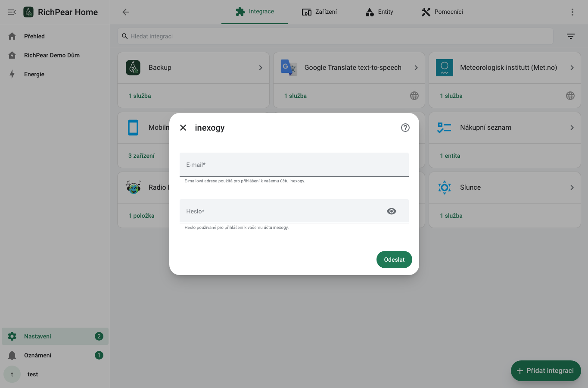588x388 pixels.
Task: Expand Google Translate text-to-speech chevron
Action: 416,68
